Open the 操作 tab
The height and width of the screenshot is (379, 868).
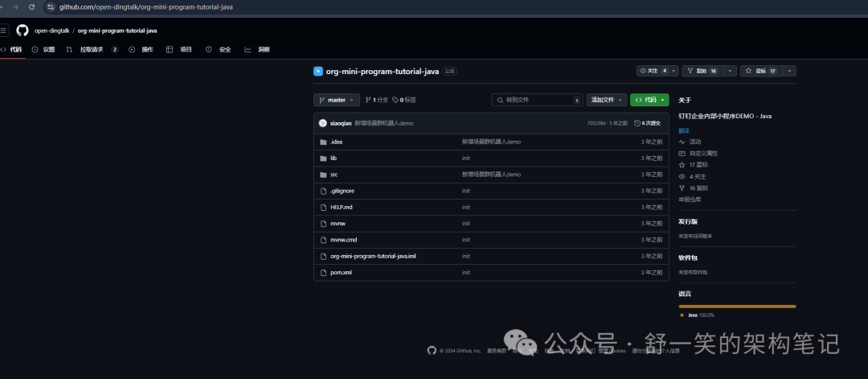tap(141, 49)
